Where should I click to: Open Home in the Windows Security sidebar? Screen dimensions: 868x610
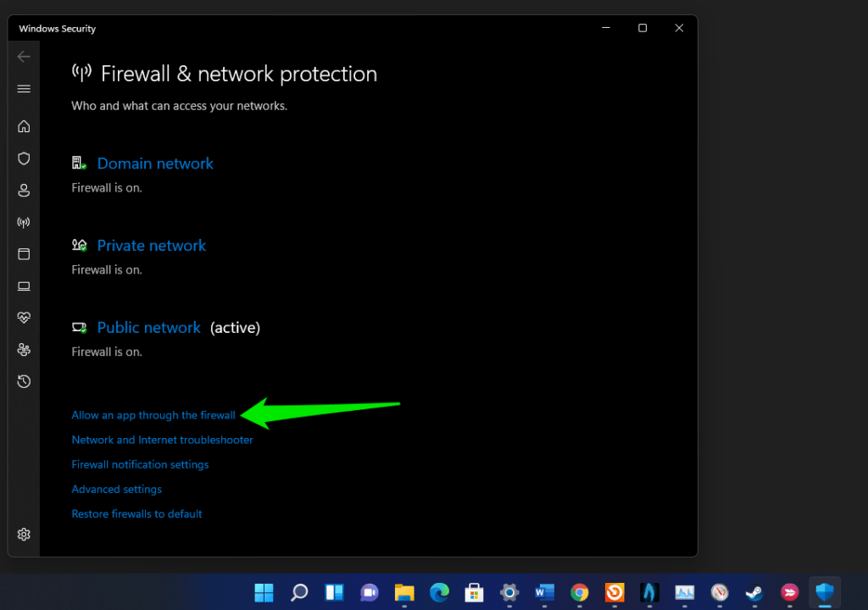(23, 125)
